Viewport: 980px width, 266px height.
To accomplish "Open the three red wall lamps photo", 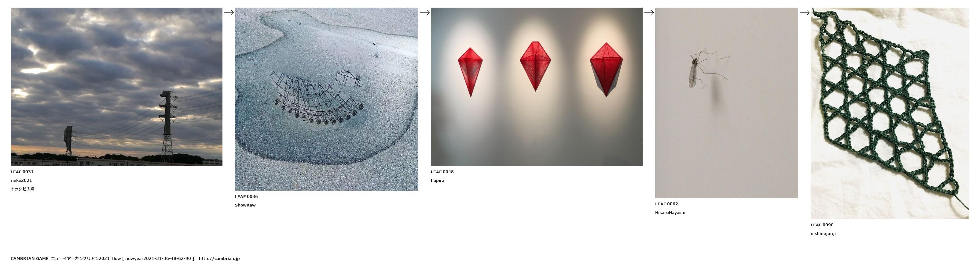I will pos(536,87).
